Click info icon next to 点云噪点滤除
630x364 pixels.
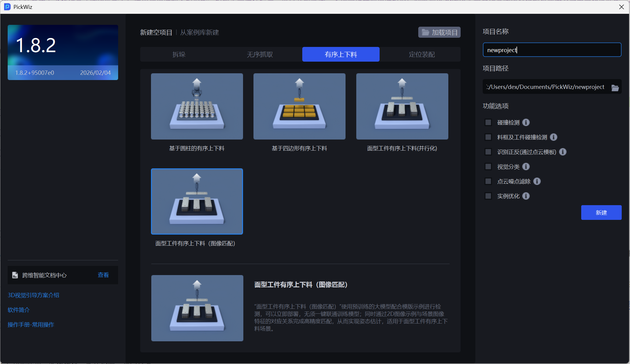[537, 181]
